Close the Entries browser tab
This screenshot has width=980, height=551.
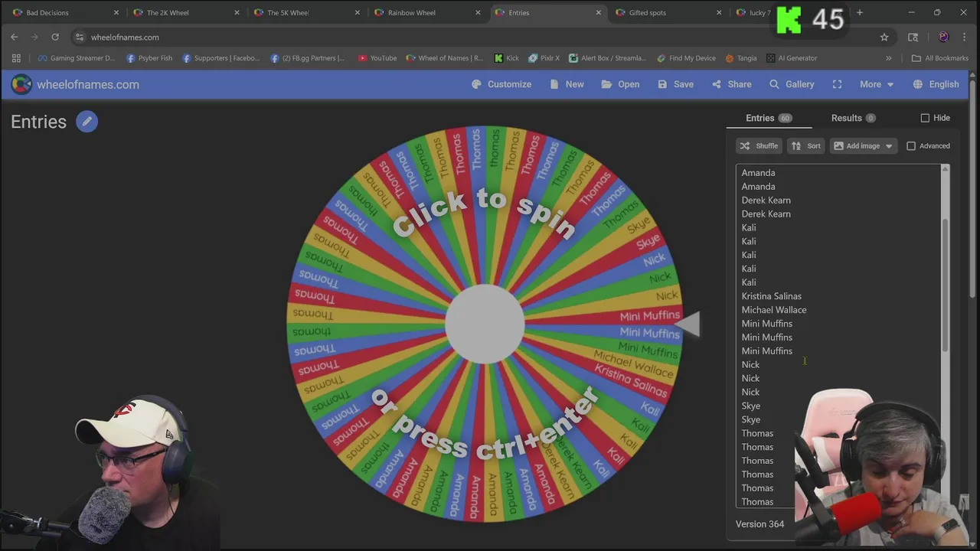pyautogui.click(x=599, y=12)
